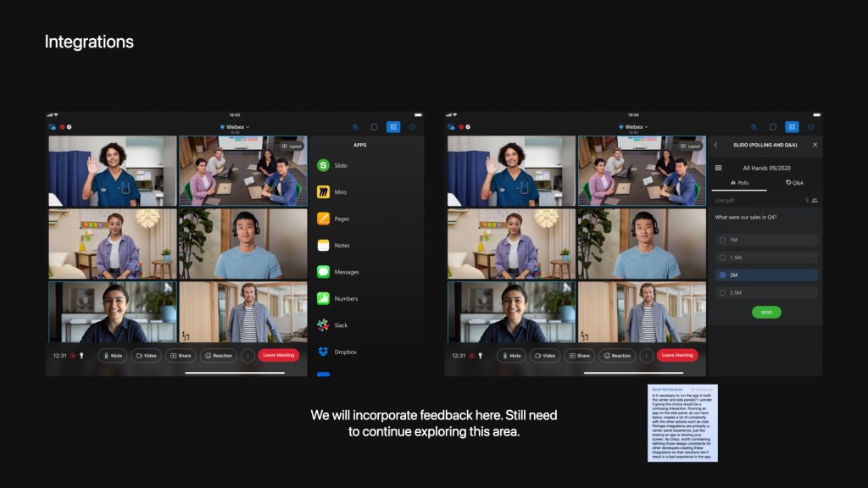Screen dimensions: 868x488
Task: Switch to the Q&A tab
Action: pyautogui.click(x=794, y=182)
